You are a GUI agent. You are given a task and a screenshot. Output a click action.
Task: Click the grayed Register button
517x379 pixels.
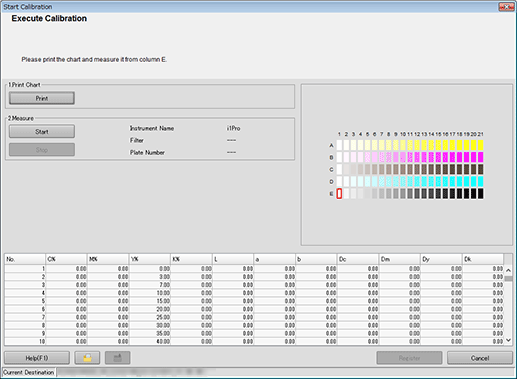(x=409, y=358)
